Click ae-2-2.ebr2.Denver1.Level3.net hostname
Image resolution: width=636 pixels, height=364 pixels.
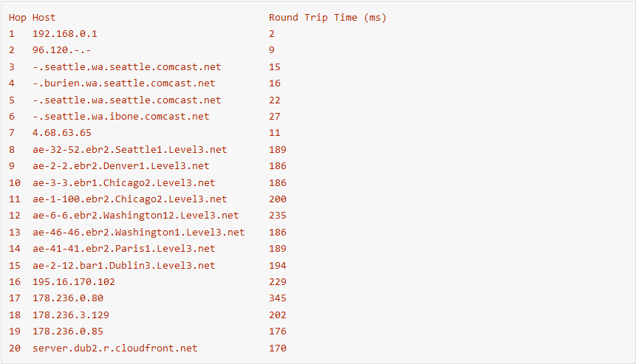(121, 166)
